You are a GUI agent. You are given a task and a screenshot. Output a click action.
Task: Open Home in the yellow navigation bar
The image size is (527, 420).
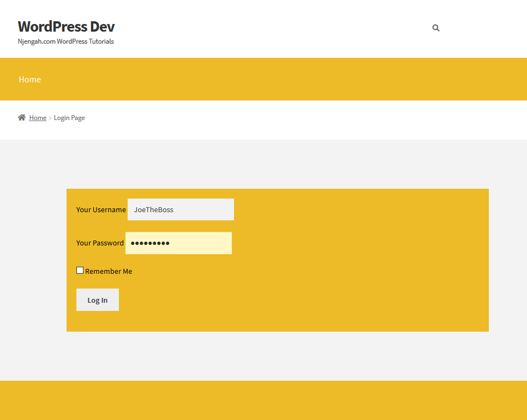[29, 79]
